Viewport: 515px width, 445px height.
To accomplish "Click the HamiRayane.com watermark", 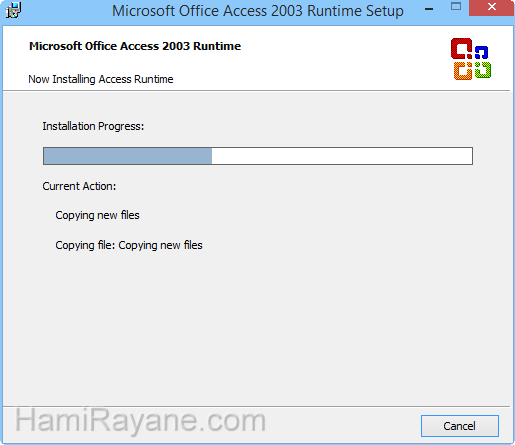I will point(140,421).
